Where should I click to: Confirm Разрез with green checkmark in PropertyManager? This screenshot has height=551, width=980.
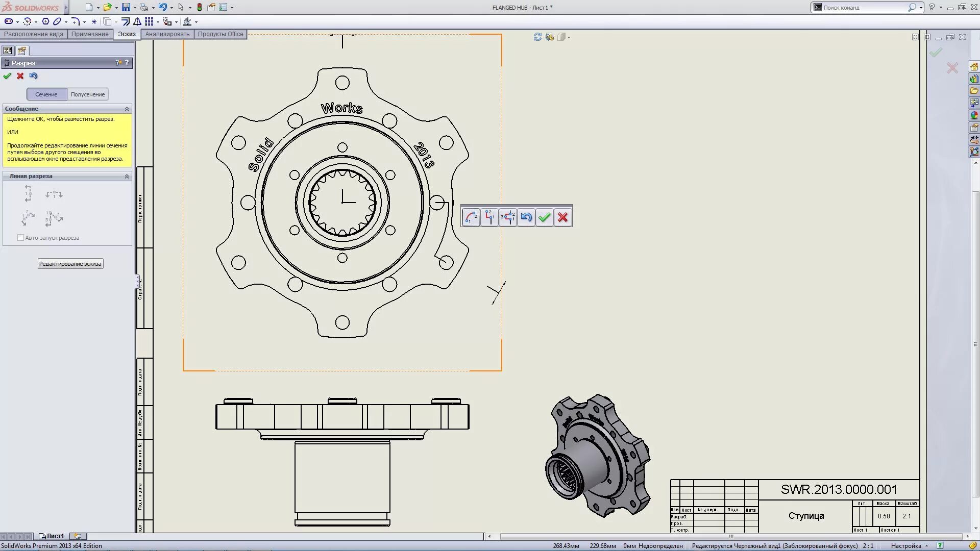7,76
